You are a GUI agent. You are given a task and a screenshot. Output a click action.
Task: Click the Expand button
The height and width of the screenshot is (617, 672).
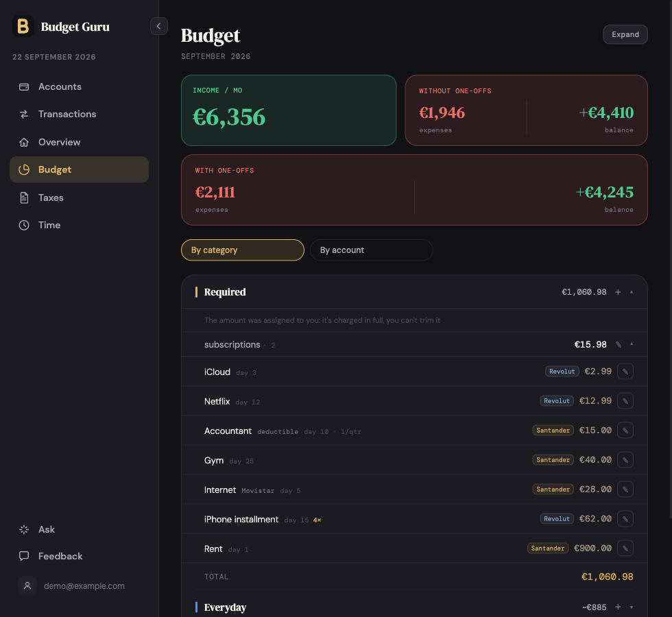[625, 34]
